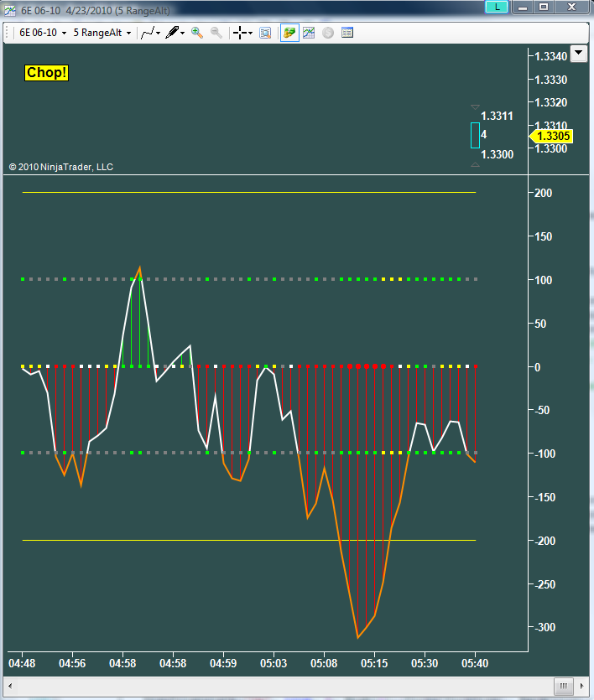
Task: Click the grayed Strategies coin icon
Action: [328, 33]
